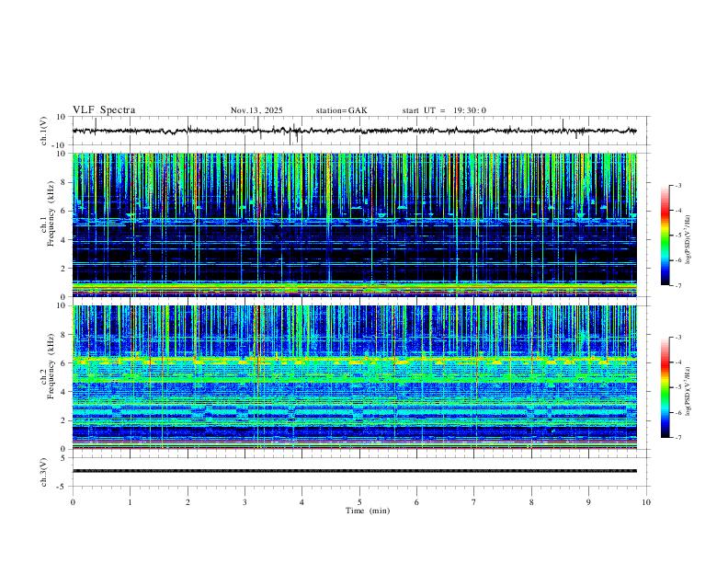Click the "4" kHz tick on the ch.2 spectrogram
The image size is (728, 563).
click(63, 392)
